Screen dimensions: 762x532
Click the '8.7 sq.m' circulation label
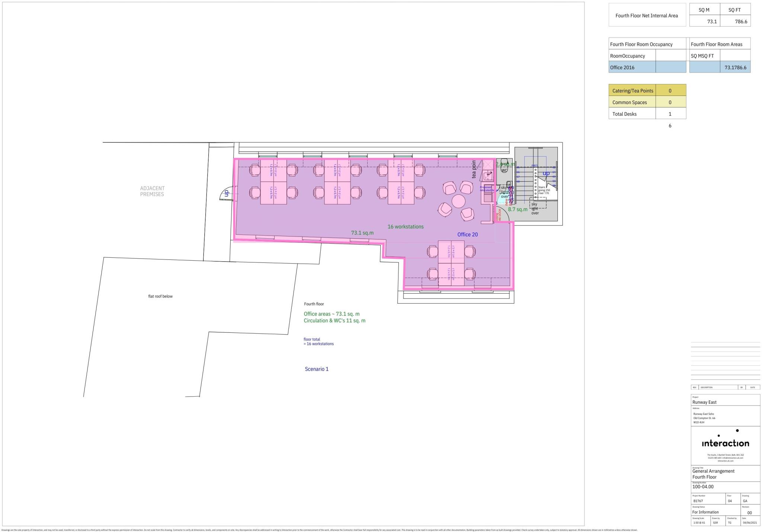[x=518, y=209]
